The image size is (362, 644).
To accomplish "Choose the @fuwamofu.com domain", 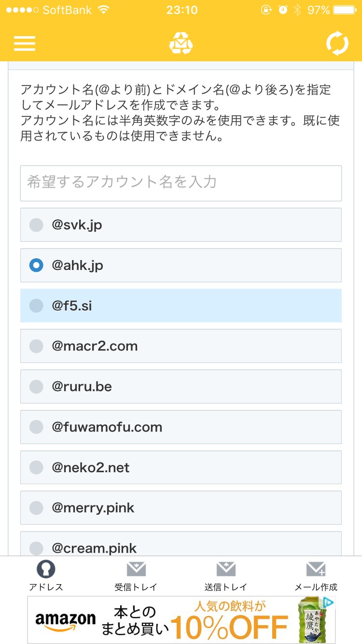I will tap(36, 427).
